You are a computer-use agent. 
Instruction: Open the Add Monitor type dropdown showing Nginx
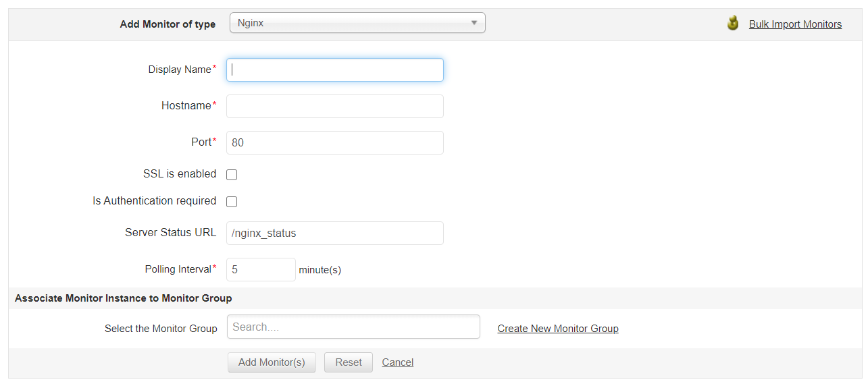(x=357, y=23)
